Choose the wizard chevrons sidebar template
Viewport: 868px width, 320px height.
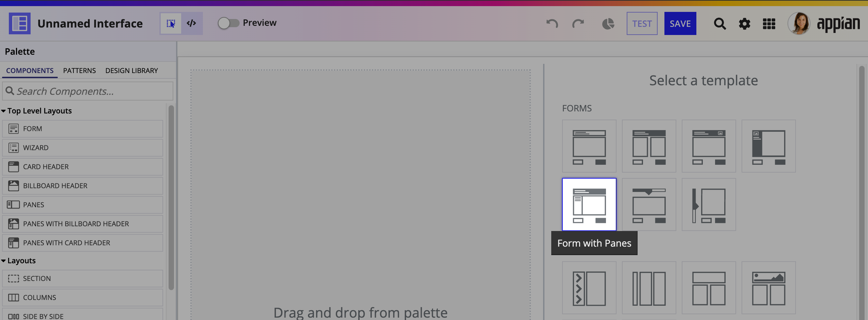coord(589,288)
